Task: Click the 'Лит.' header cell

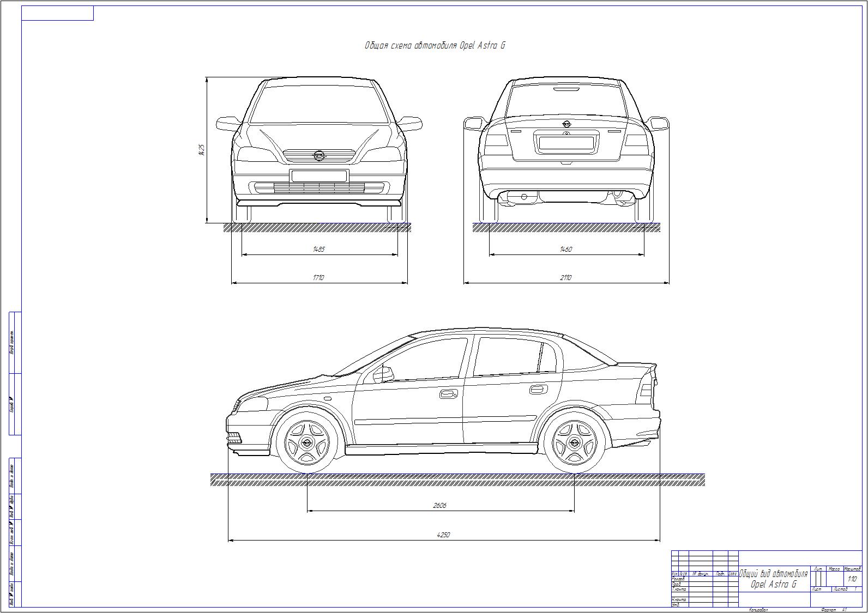Action: coord(818,569)
